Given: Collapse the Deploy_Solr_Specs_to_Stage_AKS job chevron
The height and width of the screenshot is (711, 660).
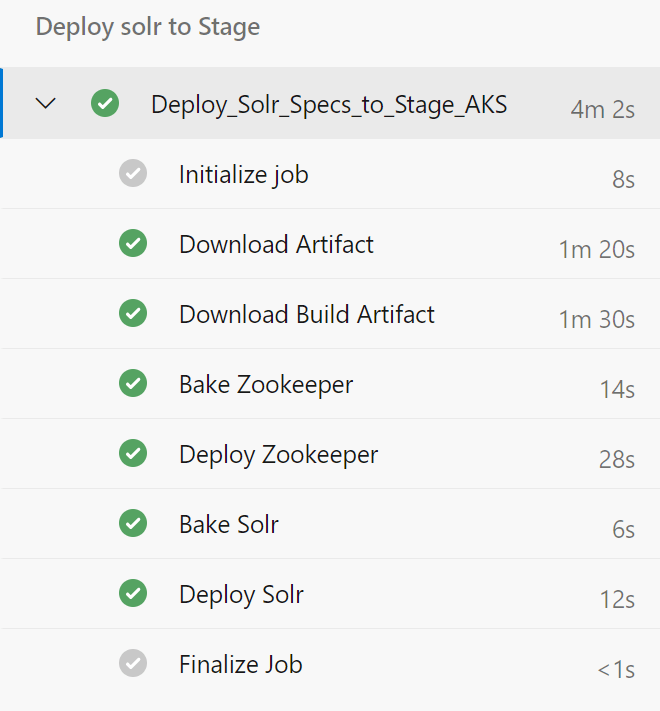Looking at the screenshot, I should point(46,103).
